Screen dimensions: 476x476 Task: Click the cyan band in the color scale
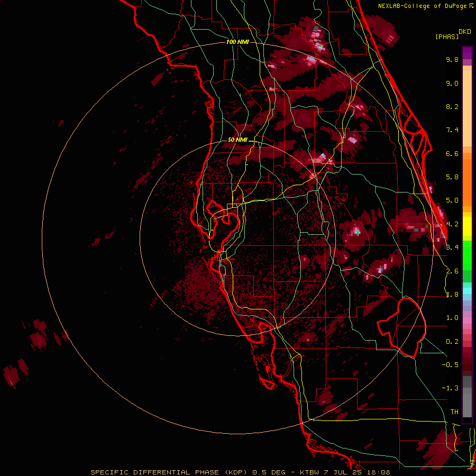467,290
